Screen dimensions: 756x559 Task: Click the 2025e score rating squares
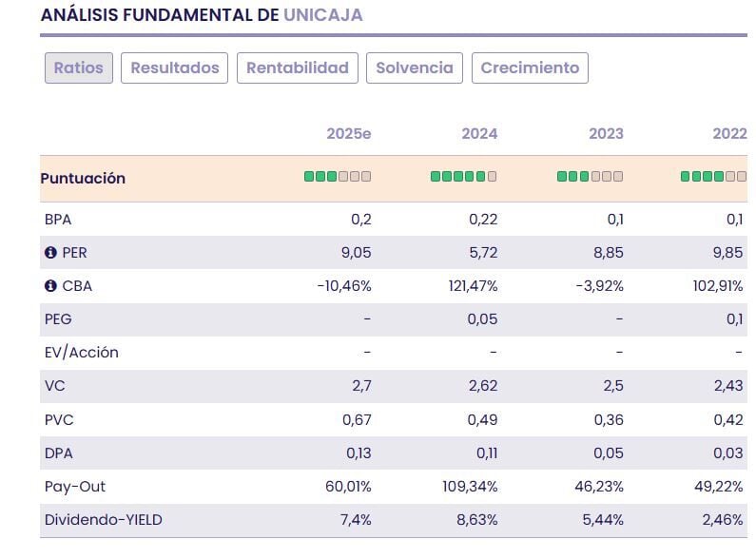[338, 177]
